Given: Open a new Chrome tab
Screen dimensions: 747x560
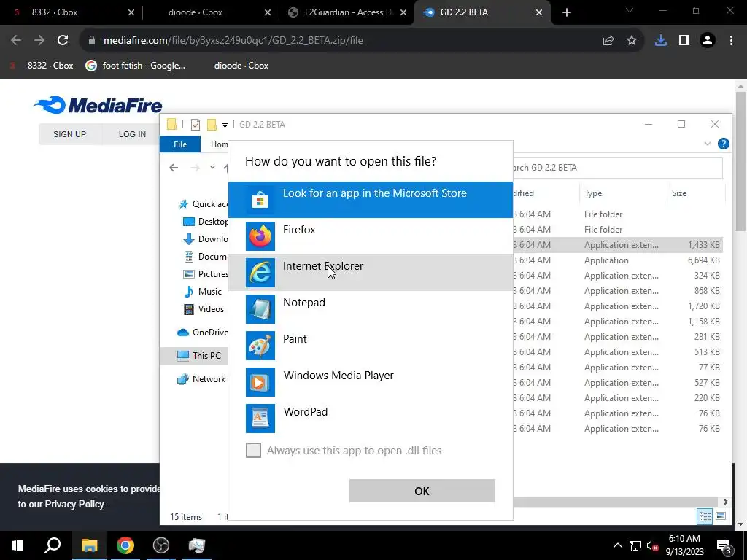Looking at the screenshot, I should point(566,12).
